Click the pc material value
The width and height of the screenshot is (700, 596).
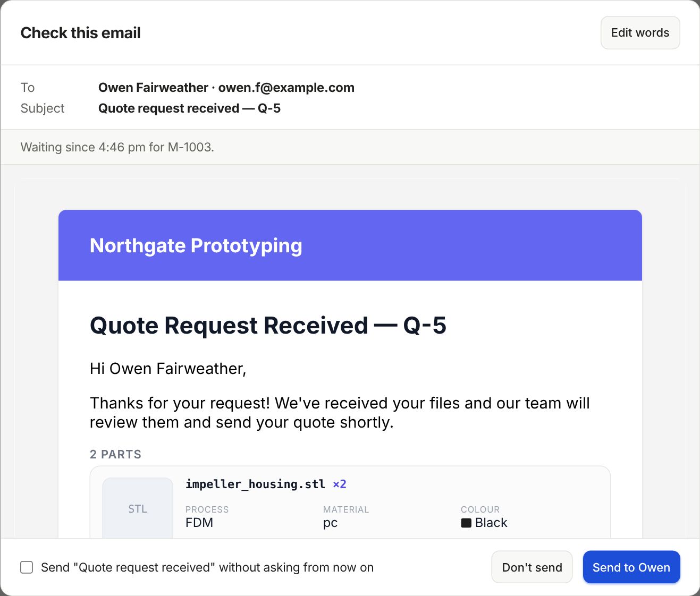[330, 523]
